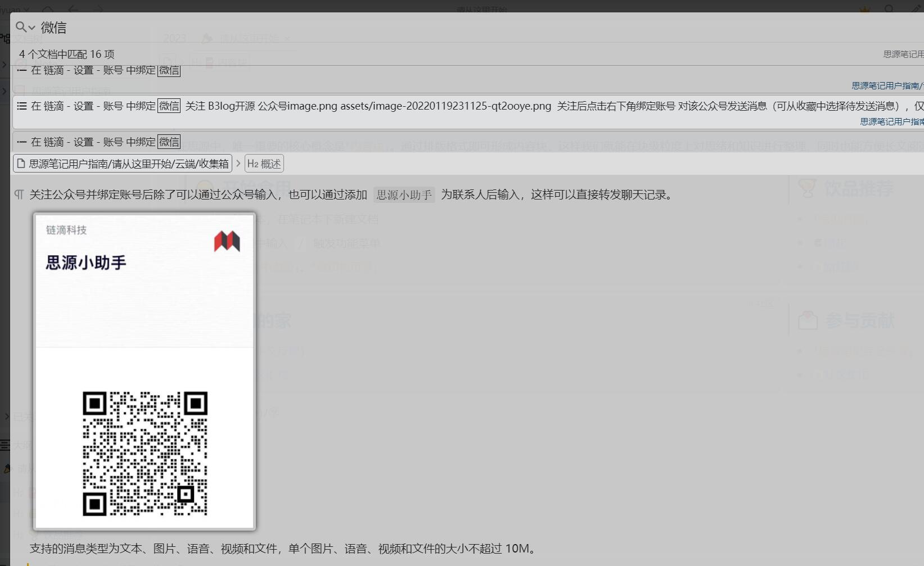Click the paragraph block icon beside 关注公众号
The image size is (924, 566).
[19, 194]
